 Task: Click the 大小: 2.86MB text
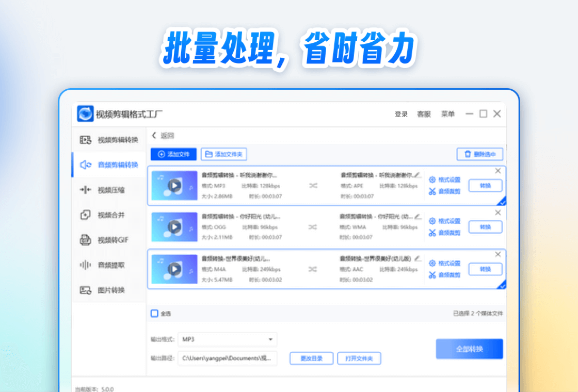217,196
